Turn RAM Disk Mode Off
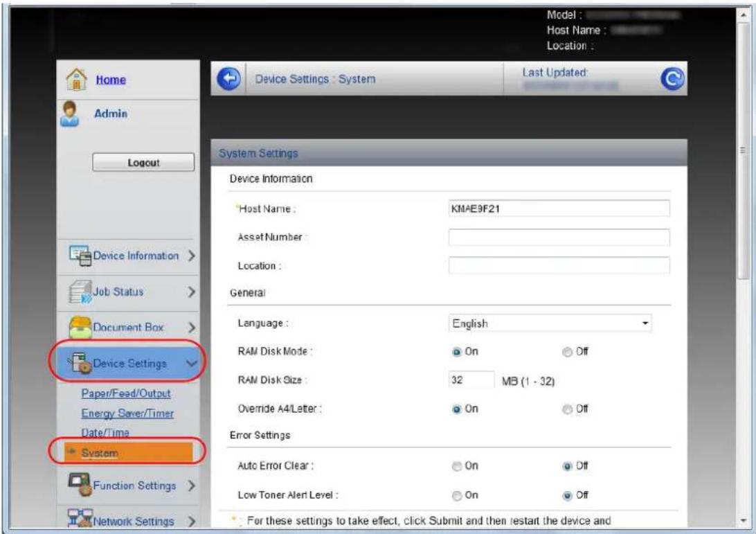756x534 pixels. tap(568, 352)
